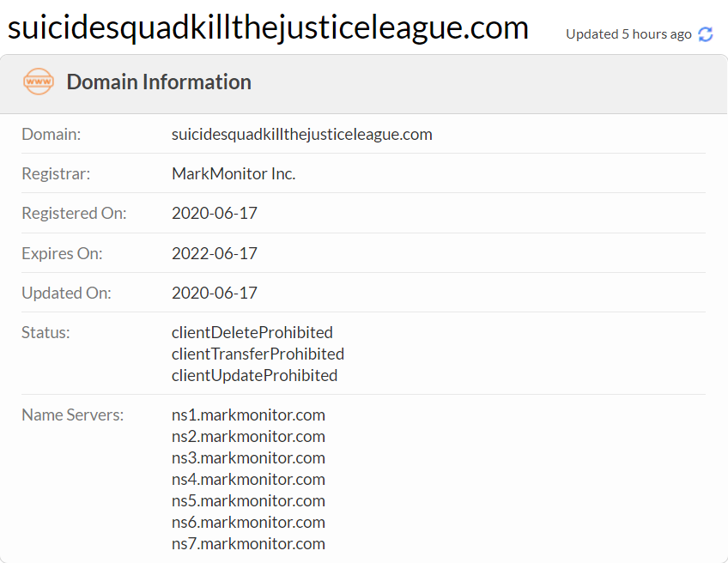
Task: Click the Domain Information heading
Action: point(159,82)
